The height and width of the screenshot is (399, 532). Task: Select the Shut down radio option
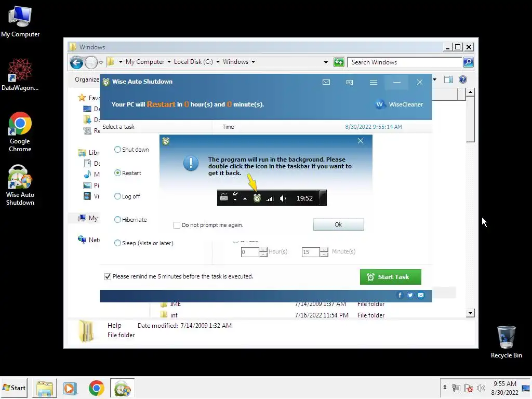tap(131, 150)
